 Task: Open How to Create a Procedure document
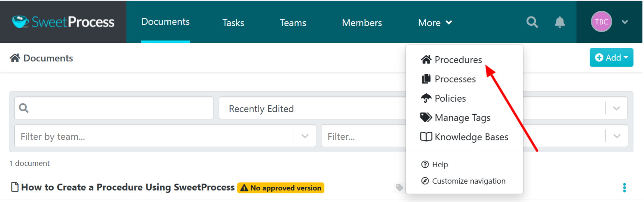click(128, 187)
